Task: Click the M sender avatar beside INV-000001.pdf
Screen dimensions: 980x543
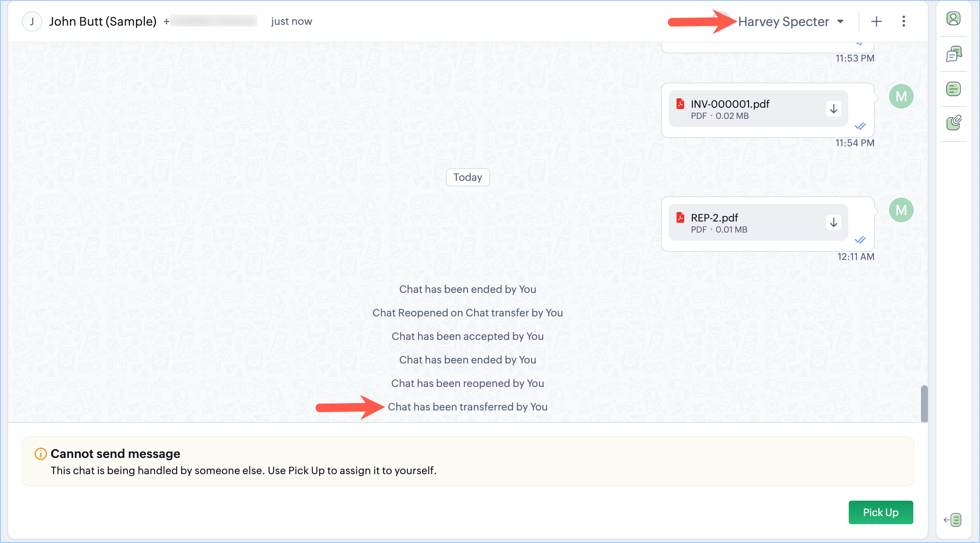Action: click(901, 97)
